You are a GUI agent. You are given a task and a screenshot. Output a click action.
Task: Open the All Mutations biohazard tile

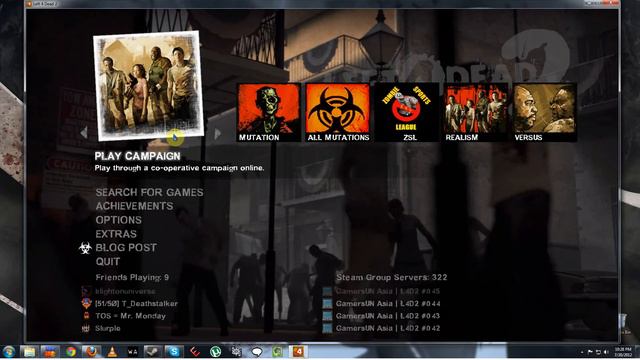338,113
